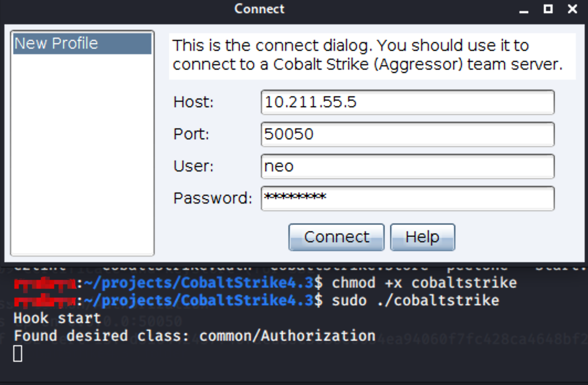Click the Connect window title text
The width and height of the screenshot is (588, 385).
coord(259,9)
